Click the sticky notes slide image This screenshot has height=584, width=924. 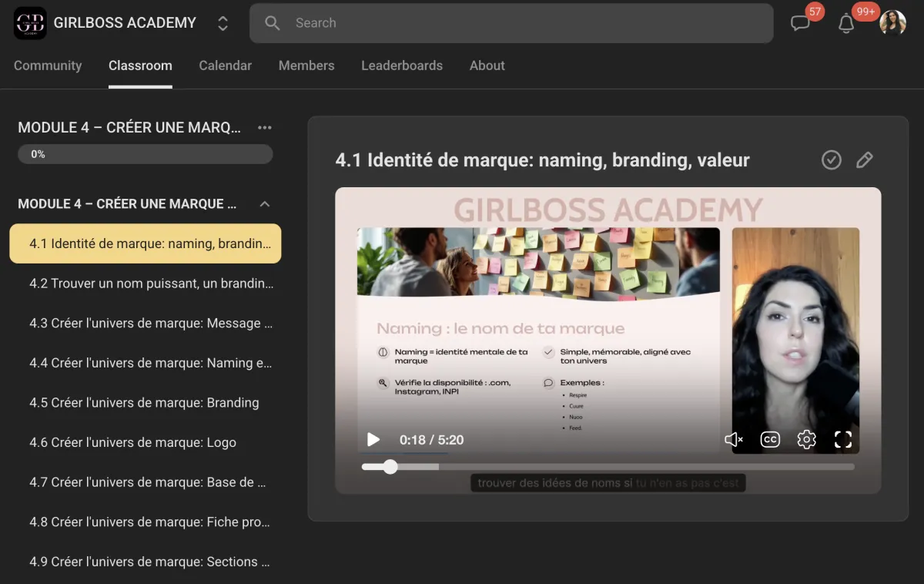point(538,263)
